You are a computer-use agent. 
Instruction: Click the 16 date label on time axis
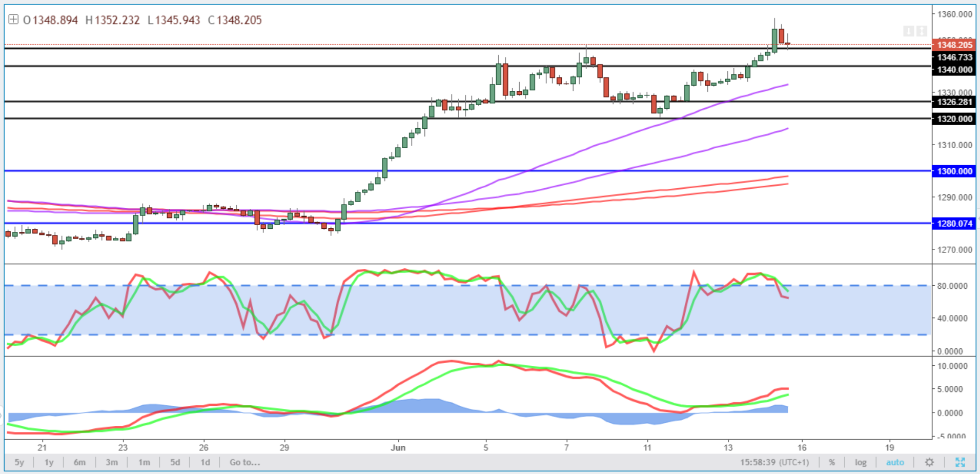coord(802,447)
